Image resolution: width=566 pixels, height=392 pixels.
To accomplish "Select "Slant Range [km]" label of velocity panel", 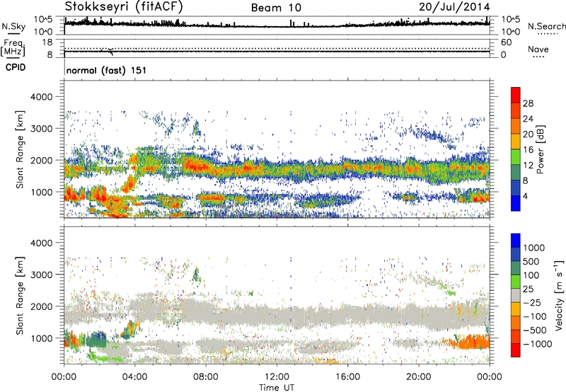I will click(20, 296).
